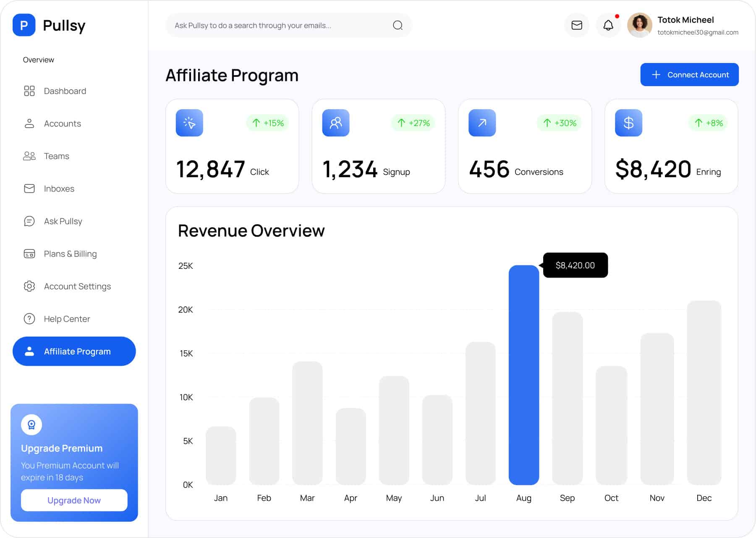Viewport: 756px width, 538px height.
Task: Open the Dashboard menu item
Action: tap(74, 91)
